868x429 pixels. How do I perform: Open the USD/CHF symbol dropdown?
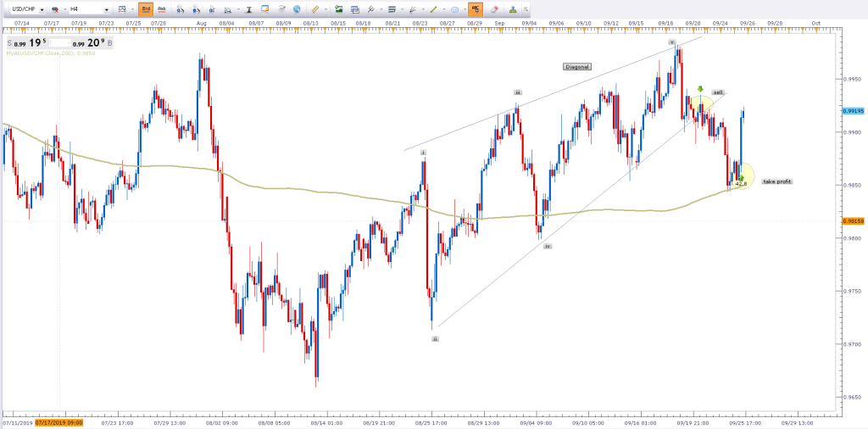click(x=42, y=9)
